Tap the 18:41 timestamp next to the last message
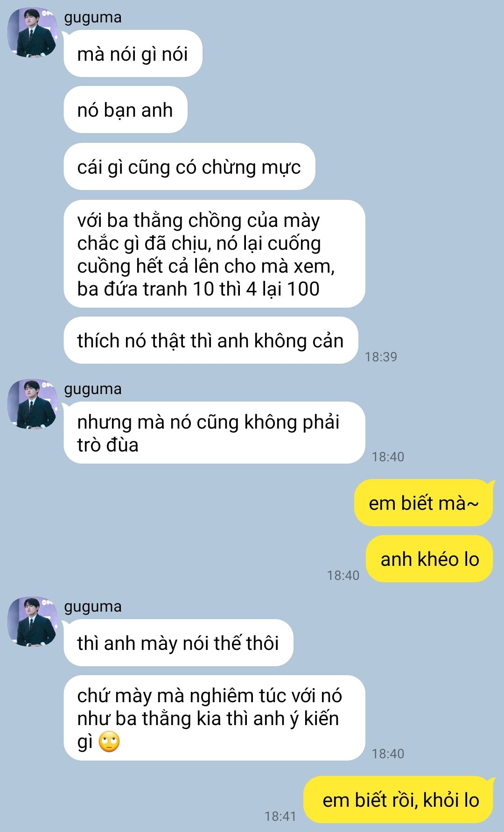This screenshot has height=832, width=504. pos(280,816)
